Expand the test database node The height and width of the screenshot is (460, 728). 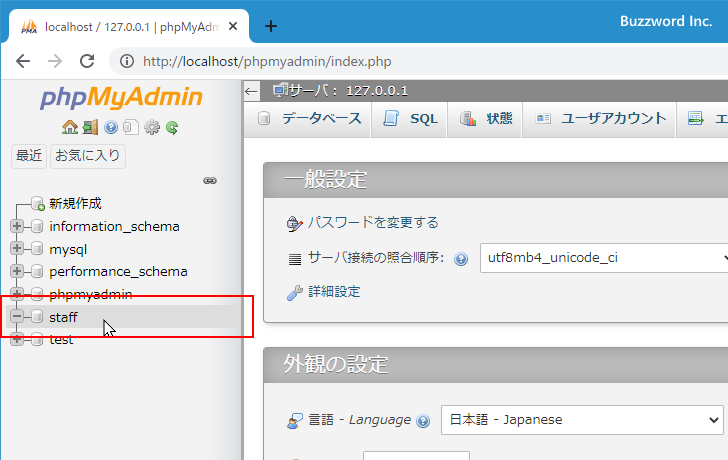click(17, 339)
